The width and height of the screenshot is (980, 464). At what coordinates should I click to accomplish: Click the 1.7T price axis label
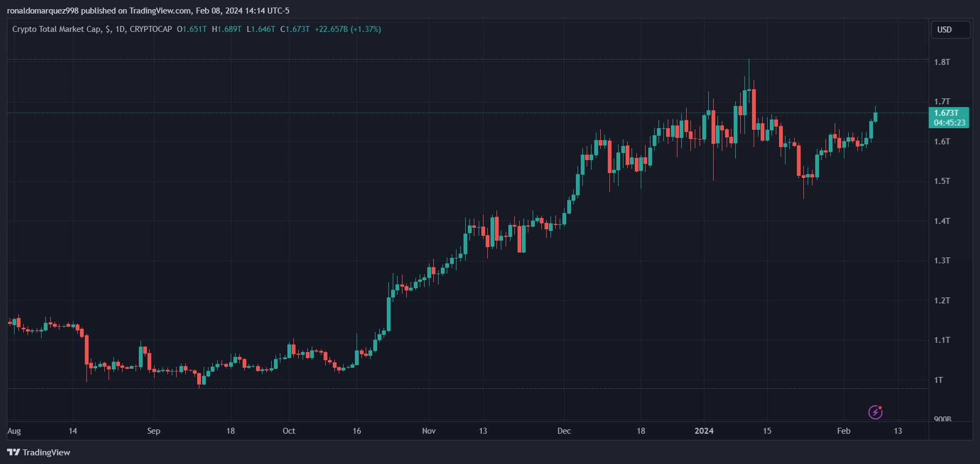point(942,102)
